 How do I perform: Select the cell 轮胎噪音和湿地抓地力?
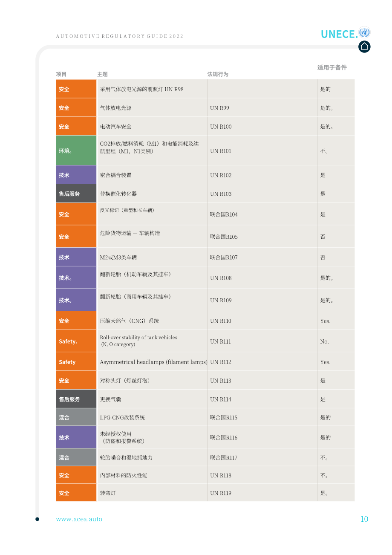coord(152,457)
